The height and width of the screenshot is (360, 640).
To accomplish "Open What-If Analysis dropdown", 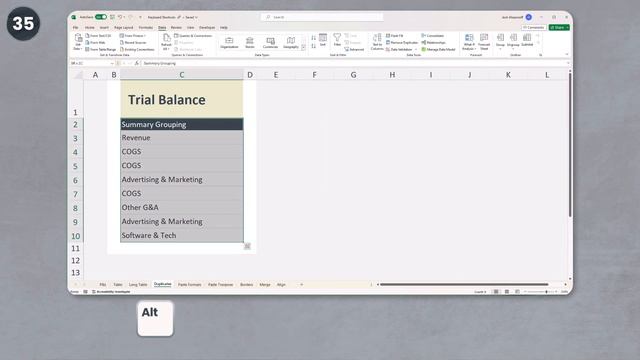I will (x=469, y=42).
